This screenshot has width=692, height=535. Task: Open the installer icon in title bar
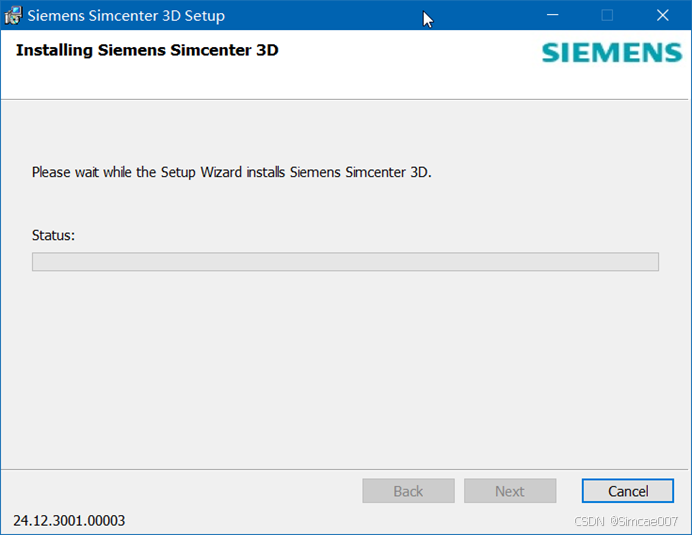[x=13, y=15]
